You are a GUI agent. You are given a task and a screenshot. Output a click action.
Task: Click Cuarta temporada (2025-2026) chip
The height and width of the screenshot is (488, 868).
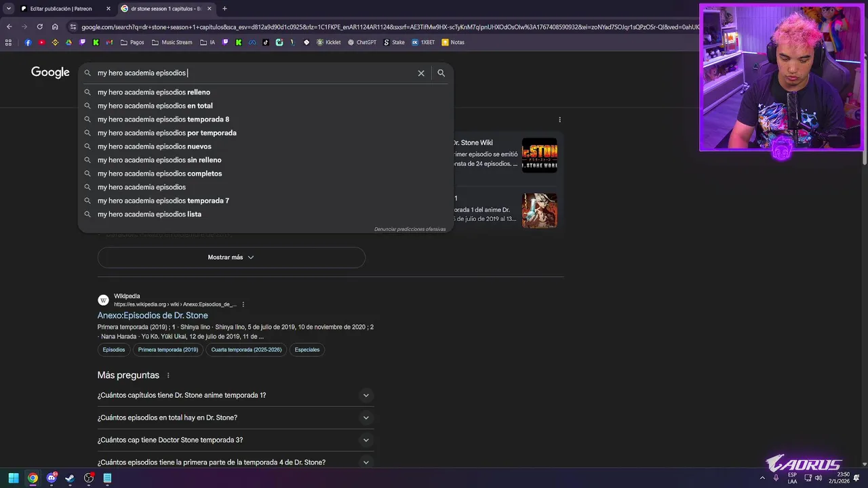(x=246, y=350)
